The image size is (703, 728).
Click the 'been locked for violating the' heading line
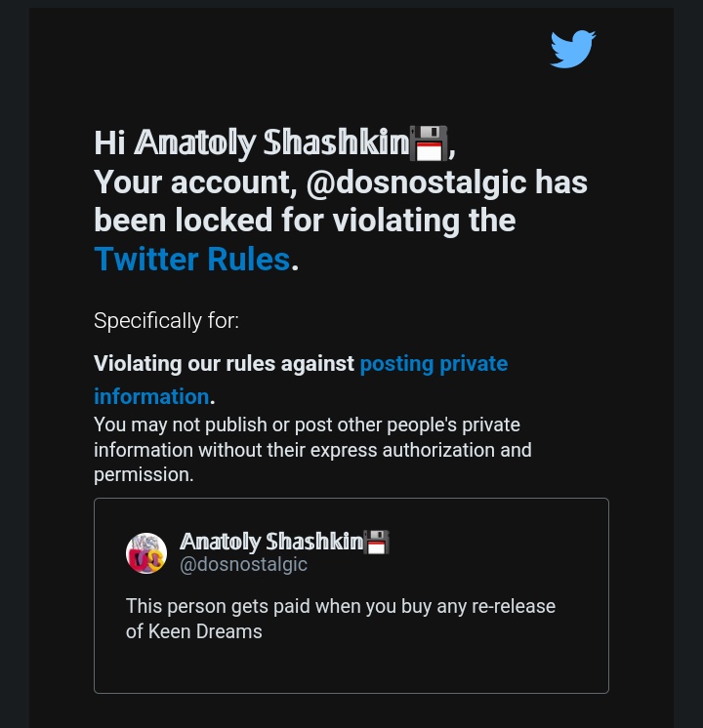tap(305, 221)
